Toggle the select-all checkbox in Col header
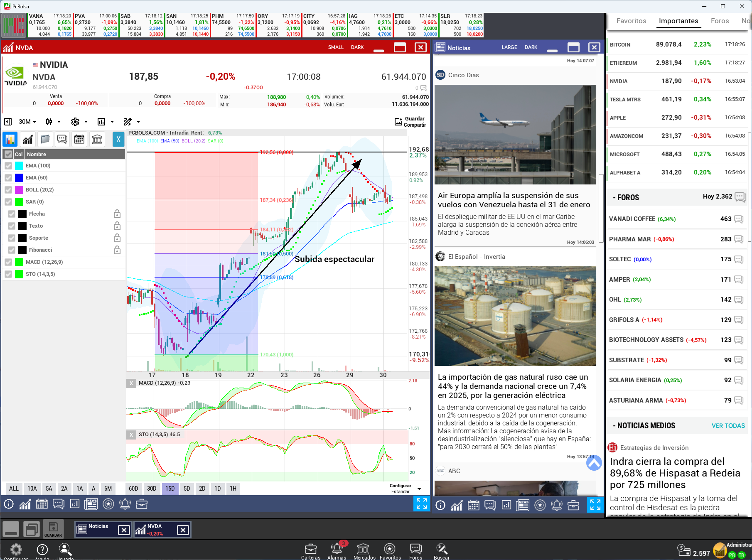The width and height of the screenshot is (752, 560). click(8, 154)
